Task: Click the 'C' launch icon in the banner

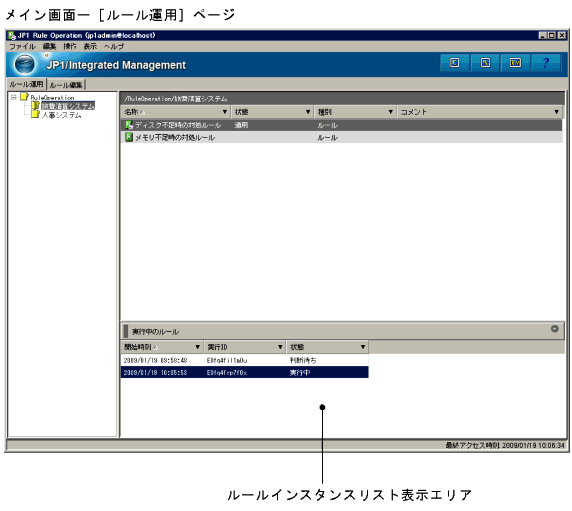Action: pyautogui.click(x=455, y=63)
